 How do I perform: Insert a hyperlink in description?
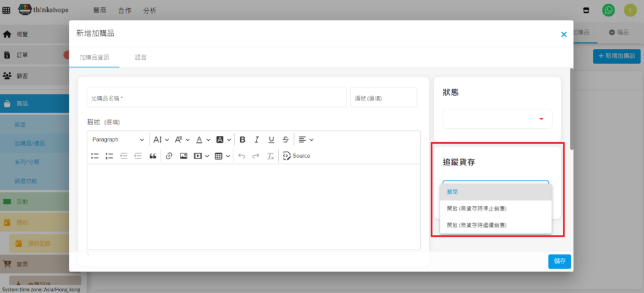(x=169, y=156)
